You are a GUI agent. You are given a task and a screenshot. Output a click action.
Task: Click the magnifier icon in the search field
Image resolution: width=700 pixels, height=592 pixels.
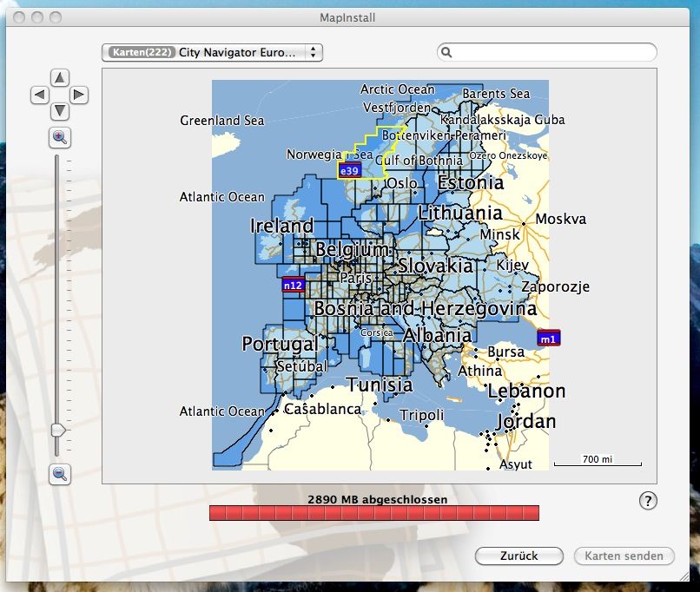click(447, 53)
